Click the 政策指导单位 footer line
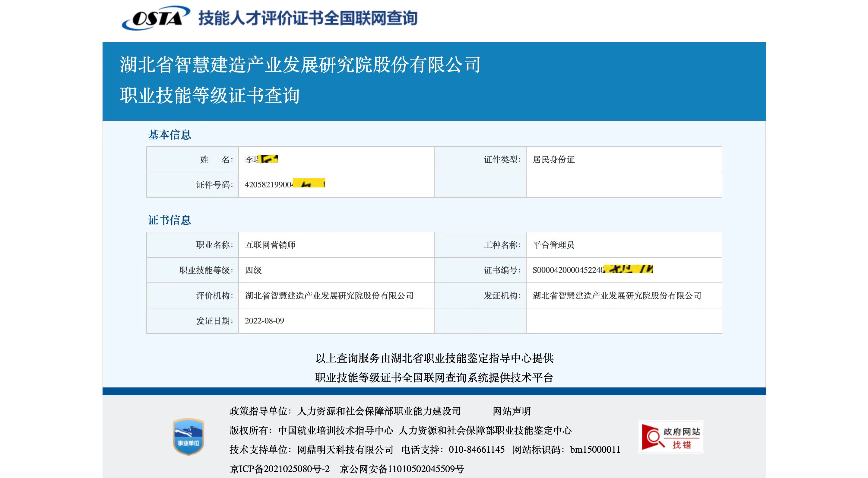 [x=345, y=411]
